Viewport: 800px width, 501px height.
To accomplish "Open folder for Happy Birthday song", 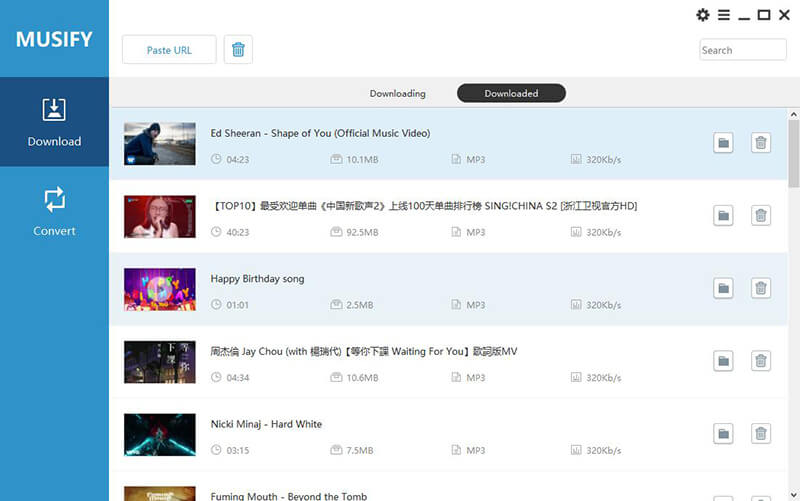I will point(723,288).
